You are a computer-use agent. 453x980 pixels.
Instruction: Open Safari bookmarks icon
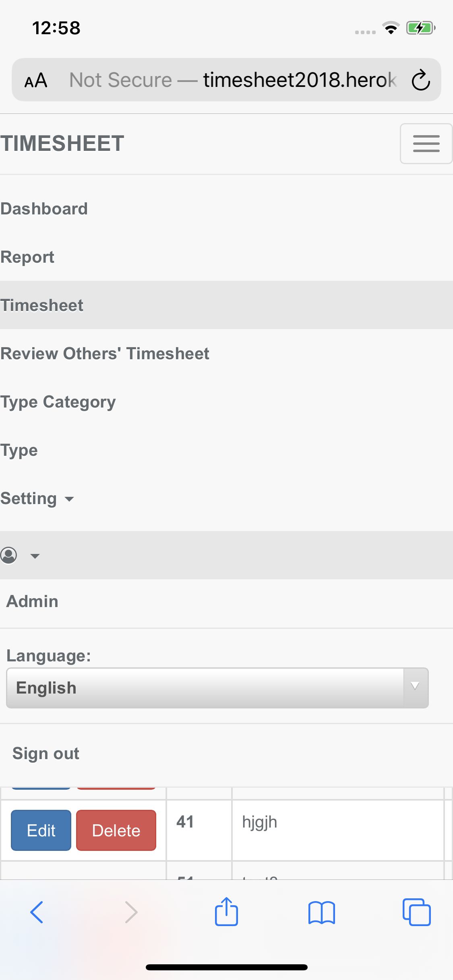pos(322,912)
